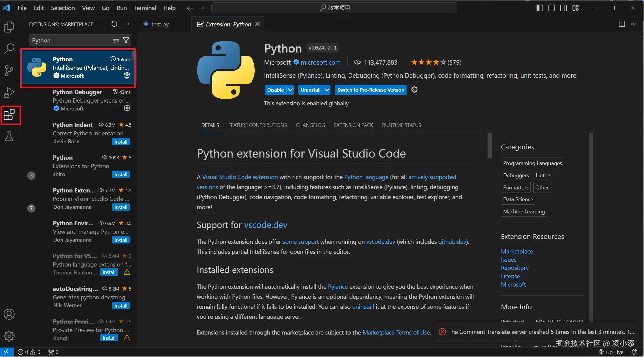Open the Testing flask icon view
Image resolution: width=644 pixels, height=357 pixels.
pos(9,137)
